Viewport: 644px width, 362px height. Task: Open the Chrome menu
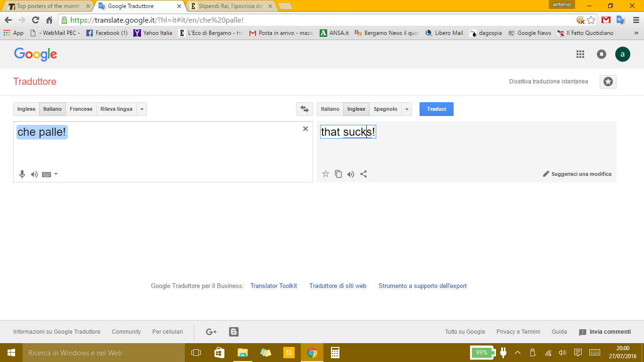tap(635, 20)
